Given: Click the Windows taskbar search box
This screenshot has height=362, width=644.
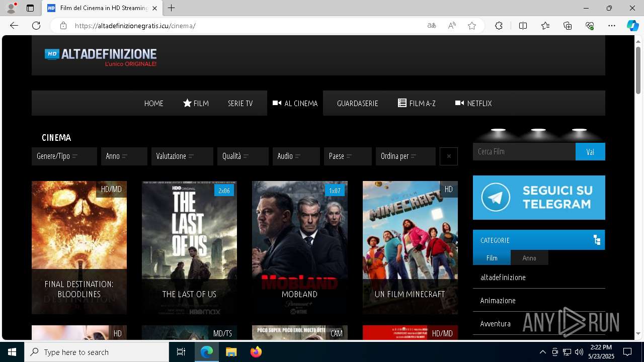Looking at the screenshot, I should pos(97,352).
